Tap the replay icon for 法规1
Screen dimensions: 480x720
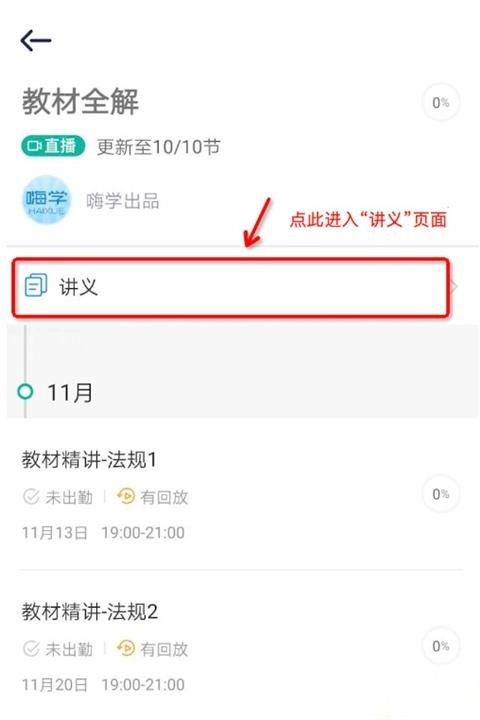(126, 496)
